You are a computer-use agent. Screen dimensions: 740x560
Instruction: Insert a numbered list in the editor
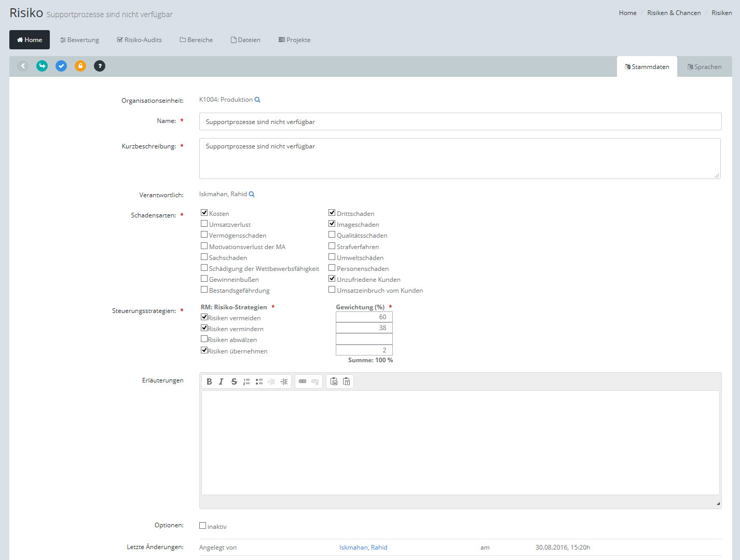(246, 381)
